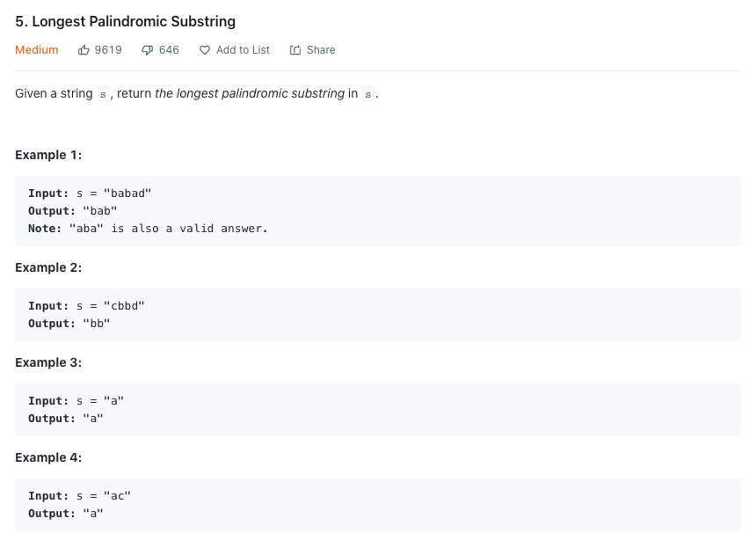Screen dimensions: 756x555
Task: Click the 646 dislikes count
Action: [x=169, y=50]
